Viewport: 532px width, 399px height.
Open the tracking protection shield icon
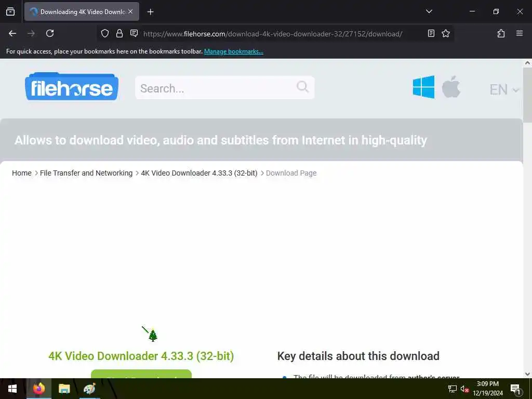[105, 33]
